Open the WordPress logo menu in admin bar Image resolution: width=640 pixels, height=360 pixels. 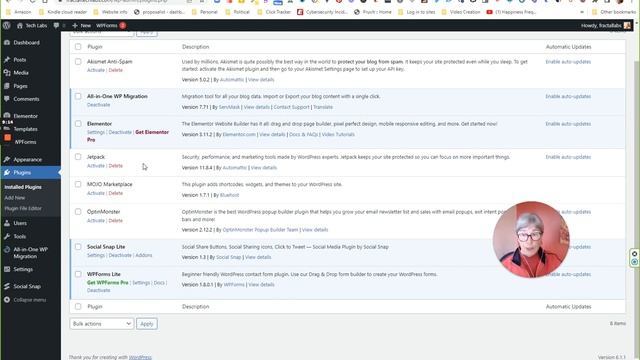coord(7,25)
